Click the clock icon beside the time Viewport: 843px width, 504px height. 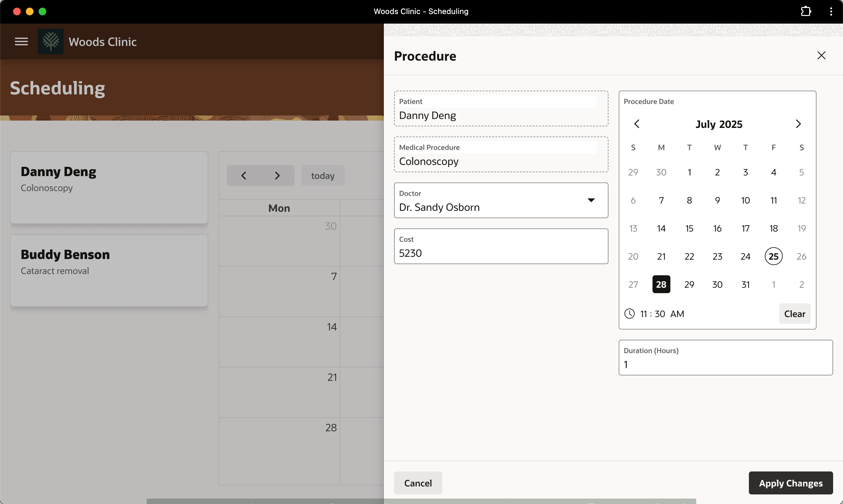pos(629,314)
